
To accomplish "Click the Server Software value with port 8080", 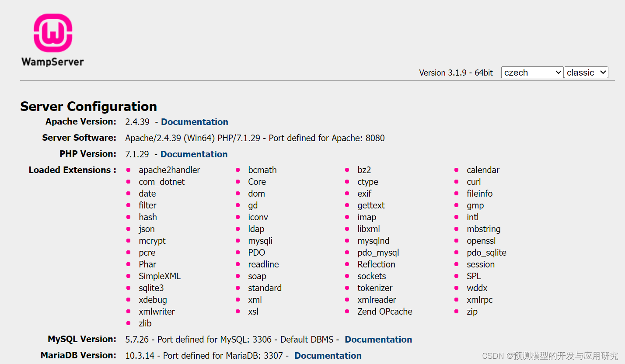I will pos(255,138).
